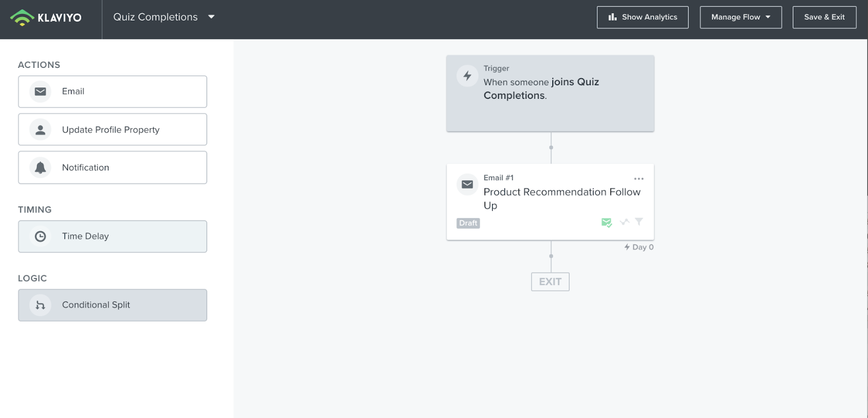868x418 pixels.
Task: Select the Trigger card for Quiz Completions
Action: pyautogui.click(x=550, y=93)
